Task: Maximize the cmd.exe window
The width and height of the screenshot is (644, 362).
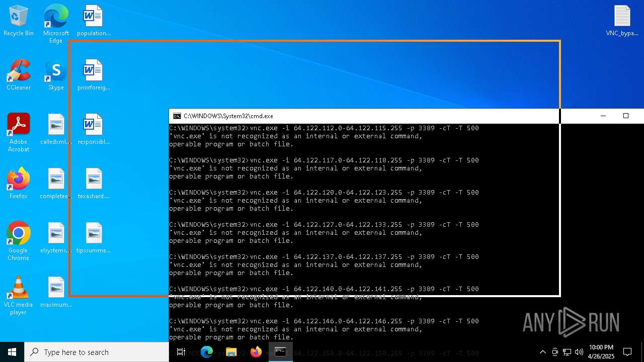Action: click(x=625, y=116)
